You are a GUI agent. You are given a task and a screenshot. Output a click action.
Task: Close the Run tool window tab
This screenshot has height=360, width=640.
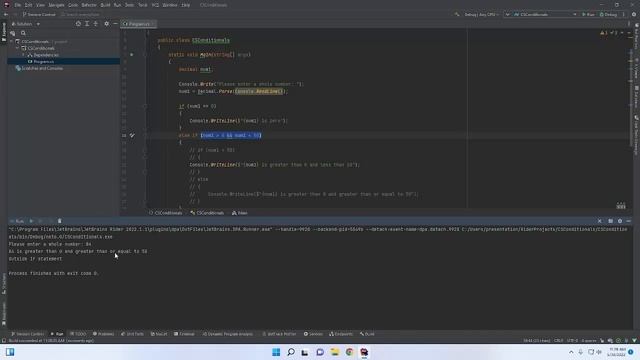click(600, 221)
